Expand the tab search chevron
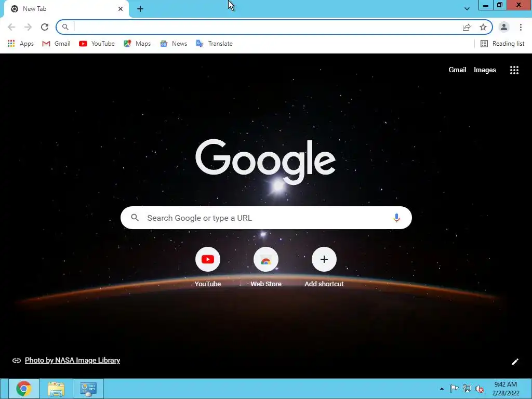Screen dimensions: 532x399 pyautogui.click(x=467, y=9)
